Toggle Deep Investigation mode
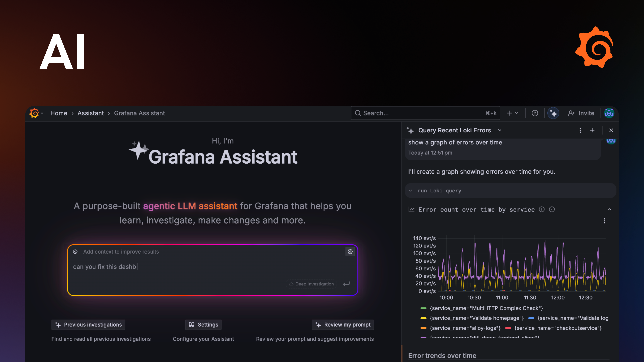 point(311,284)
